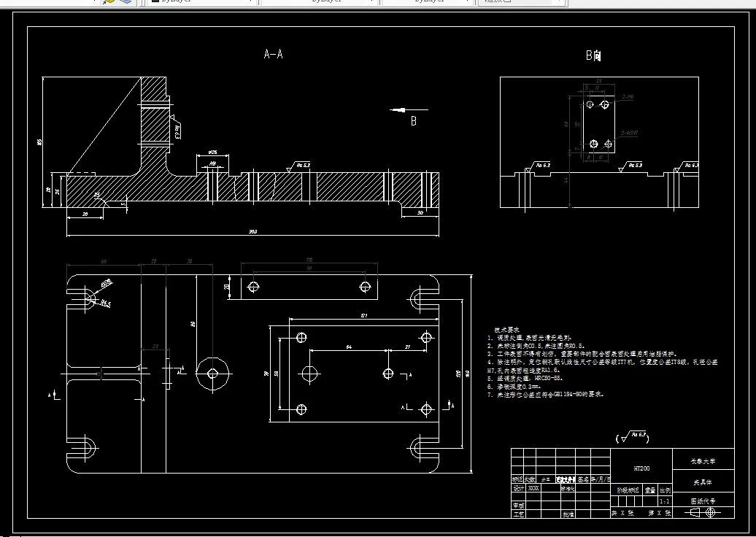Viewport: 756px width, 537px height.
Task: Click the projection symbol in title block
Action: coord(703,512)
